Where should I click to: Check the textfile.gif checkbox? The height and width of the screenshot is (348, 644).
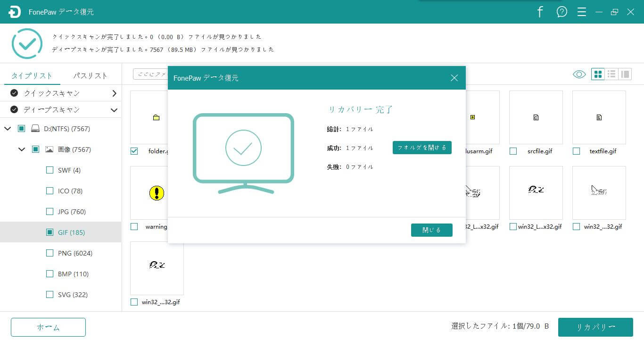pos(576,151)
